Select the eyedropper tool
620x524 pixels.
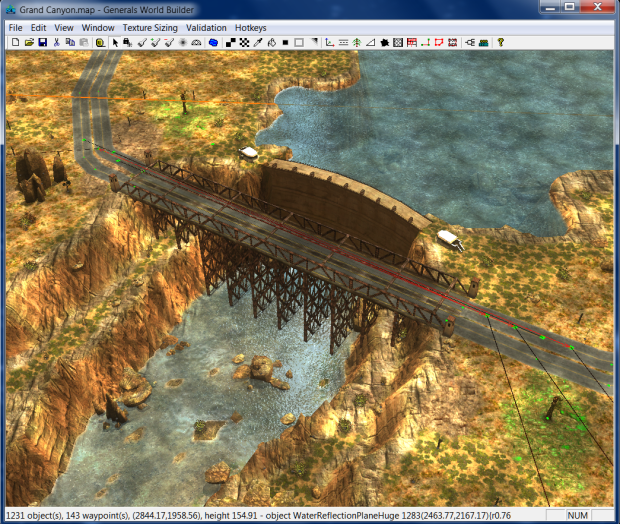pyautogui.click(x=258, y=42)
